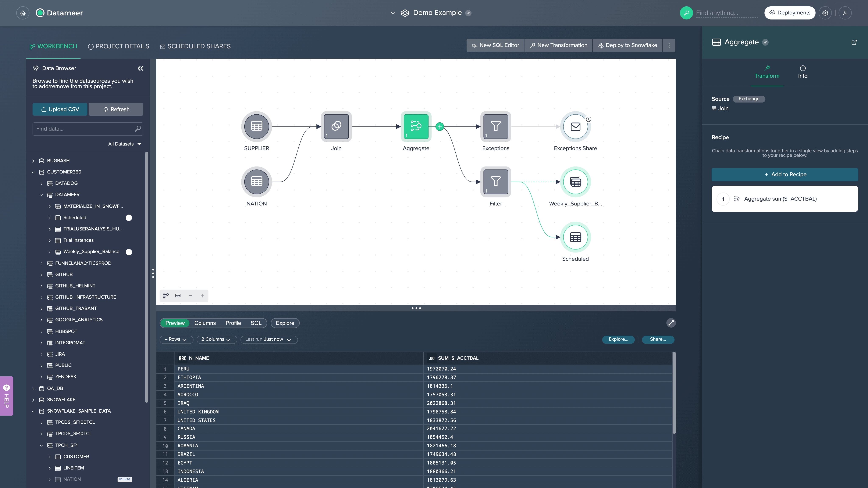This screenshot has height=488, width=868.
Task: Select the Exceptions Share mail node
Action: tap(575, 126)
